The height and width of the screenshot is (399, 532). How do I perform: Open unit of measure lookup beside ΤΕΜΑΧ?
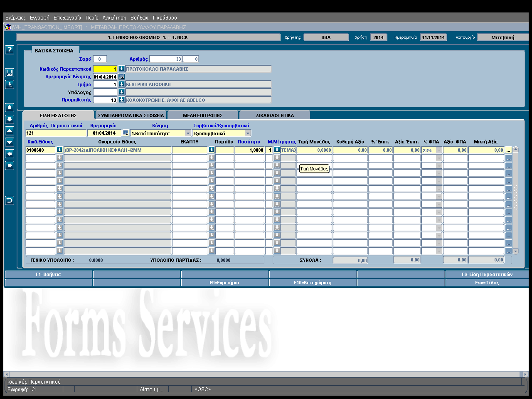pos(277,150)
